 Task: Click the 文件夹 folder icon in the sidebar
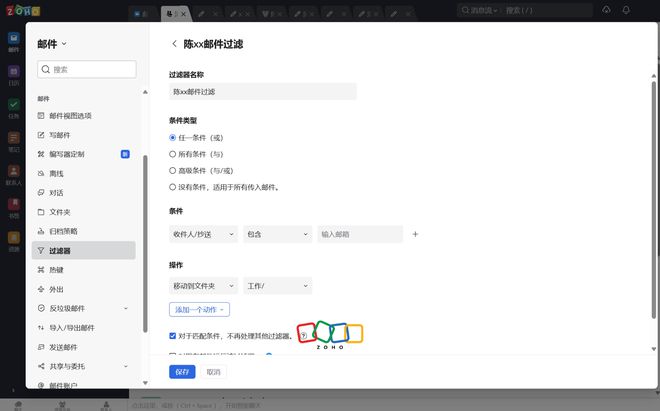click(41, 212)
